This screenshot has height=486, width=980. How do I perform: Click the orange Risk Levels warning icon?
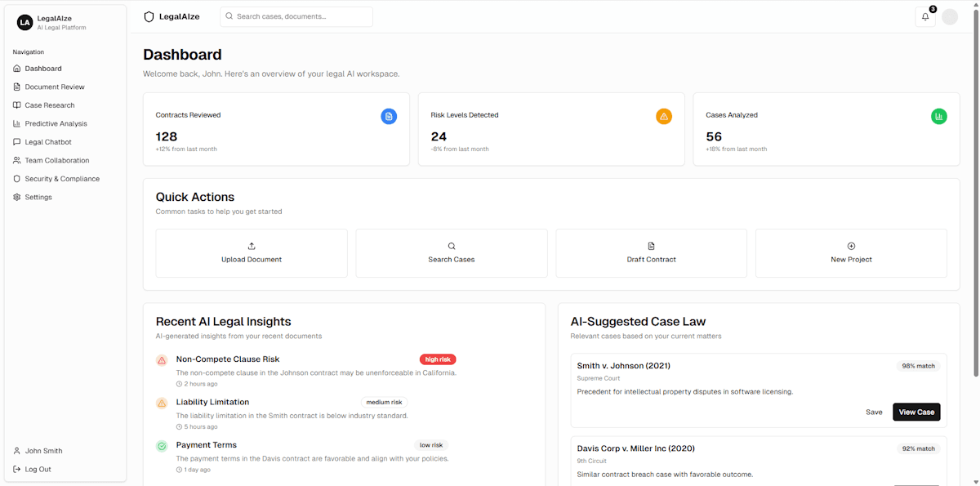pos(664,117)
